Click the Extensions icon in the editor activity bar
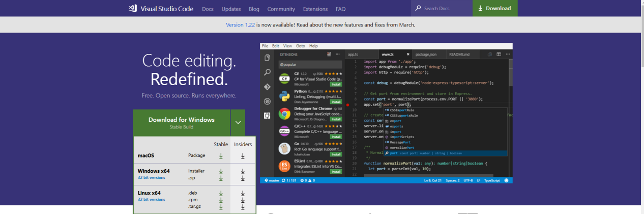Viewport: 644px width, 214px height. tap(267, 116)
